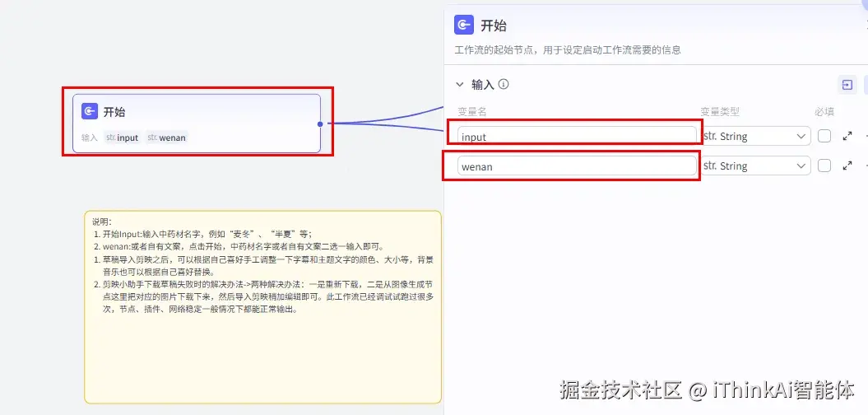Click the 必填 column header
868x415 pixels.
pyautogui.click(x=824, y=112)
